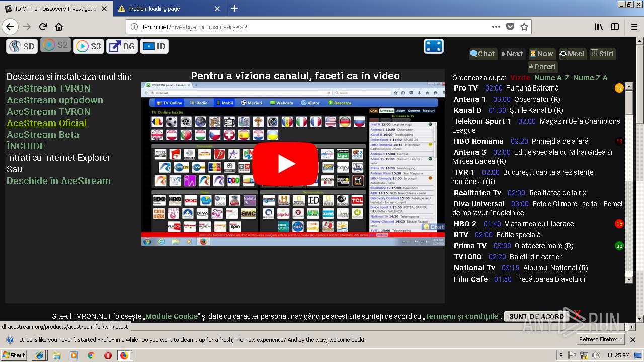
Task: Open the Module Cookie link
Action: click(x=172, y=316)
